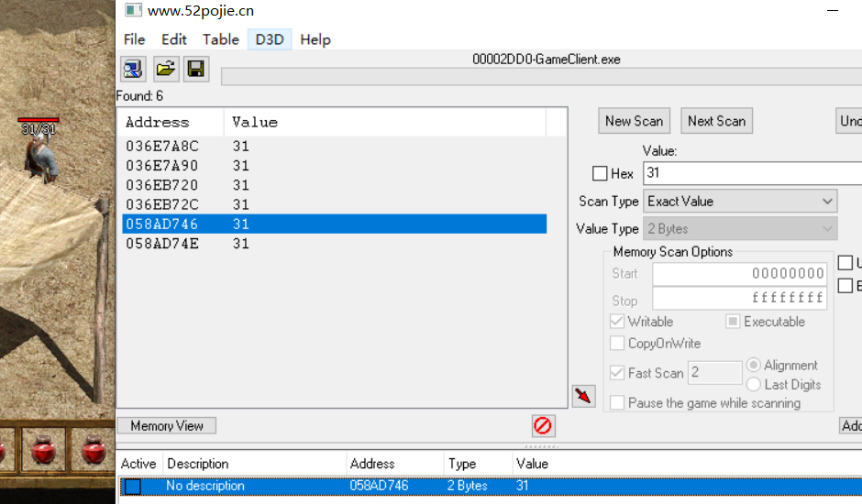Select highlighted result row 058AD746
The image size is (862, 504).
(x=334, y=224)
